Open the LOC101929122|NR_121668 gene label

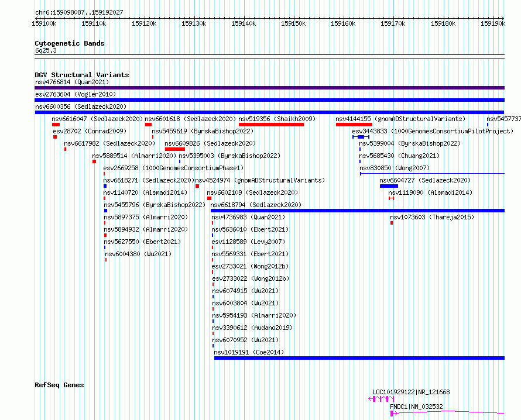click(x=411, y=392)
